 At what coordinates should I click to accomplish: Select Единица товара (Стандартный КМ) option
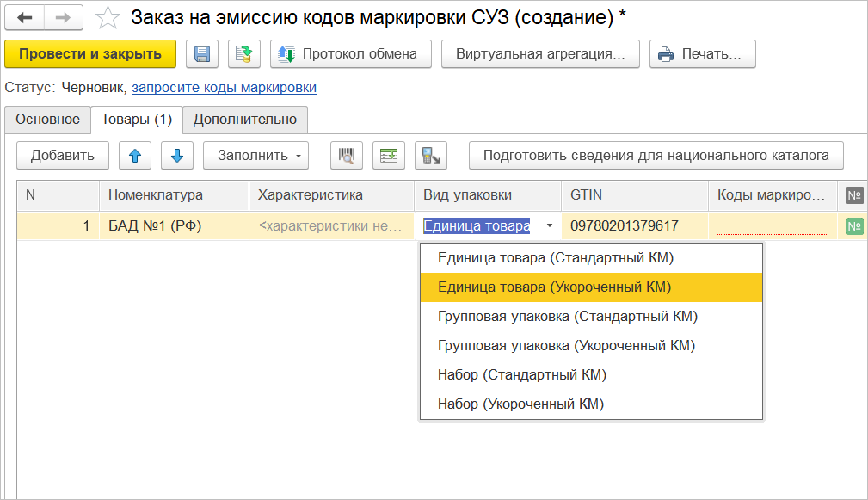coord(555,258)
